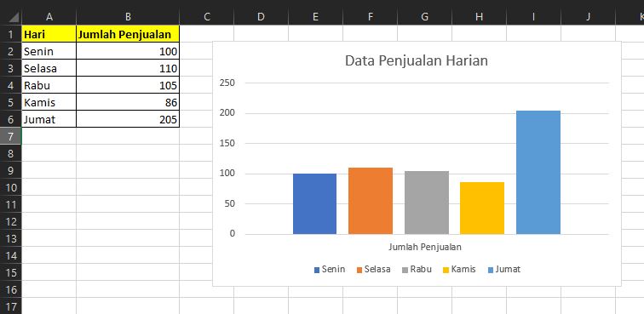The height and width of the screenshot is (314, 644).
Task: Click the yellow Kamis bar in chart
Action: pos(482,208)
